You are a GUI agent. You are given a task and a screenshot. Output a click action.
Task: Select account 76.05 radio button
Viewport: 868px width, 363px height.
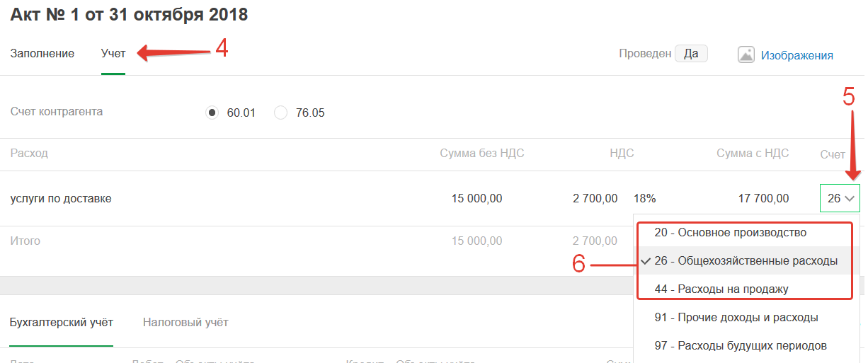(x=281, y=113)
